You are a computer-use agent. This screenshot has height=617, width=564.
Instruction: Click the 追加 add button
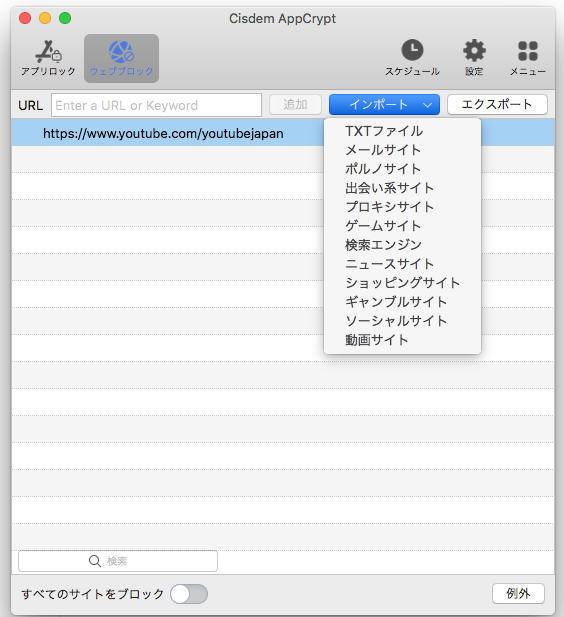coord(295,105)
